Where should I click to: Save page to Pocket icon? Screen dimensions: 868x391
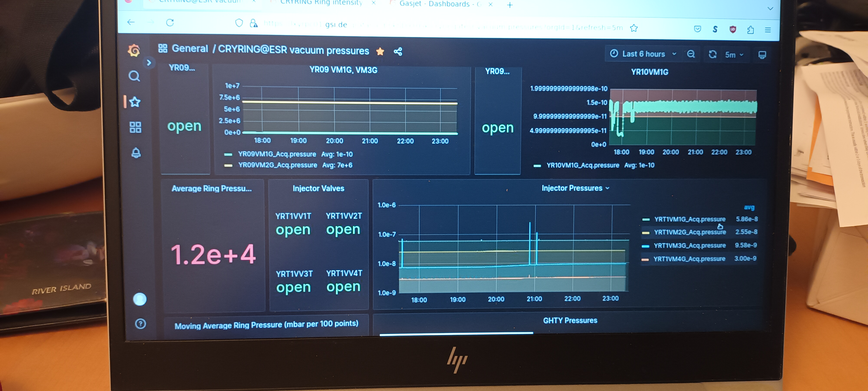coord(697,29)
